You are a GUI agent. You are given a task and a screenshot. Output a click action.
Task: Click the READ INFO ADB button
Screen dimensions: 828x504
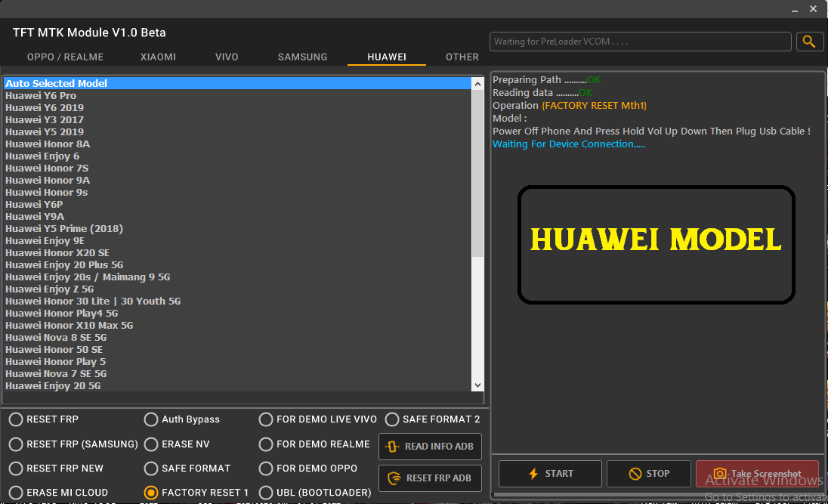(430, 447)
